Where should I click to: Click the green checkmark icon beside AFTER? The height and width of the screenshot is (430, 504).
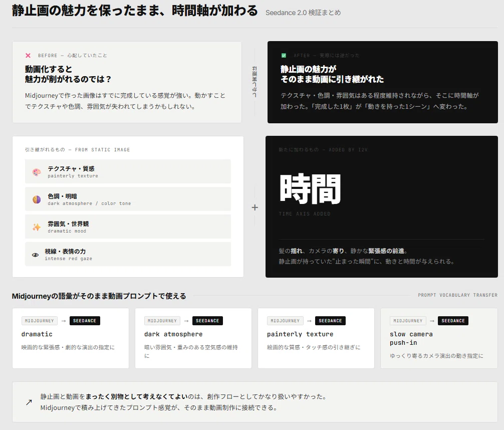[284, 55]
